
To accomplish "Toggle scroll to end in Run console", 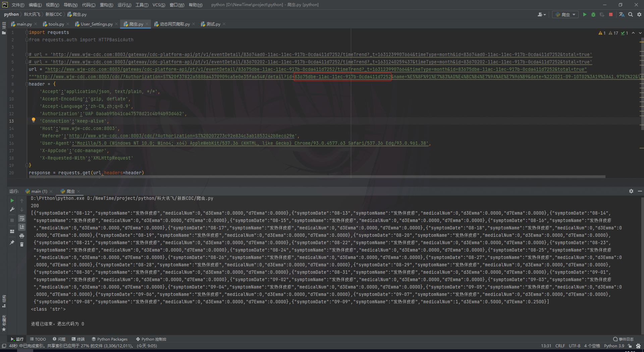I will tap(22, 227).
